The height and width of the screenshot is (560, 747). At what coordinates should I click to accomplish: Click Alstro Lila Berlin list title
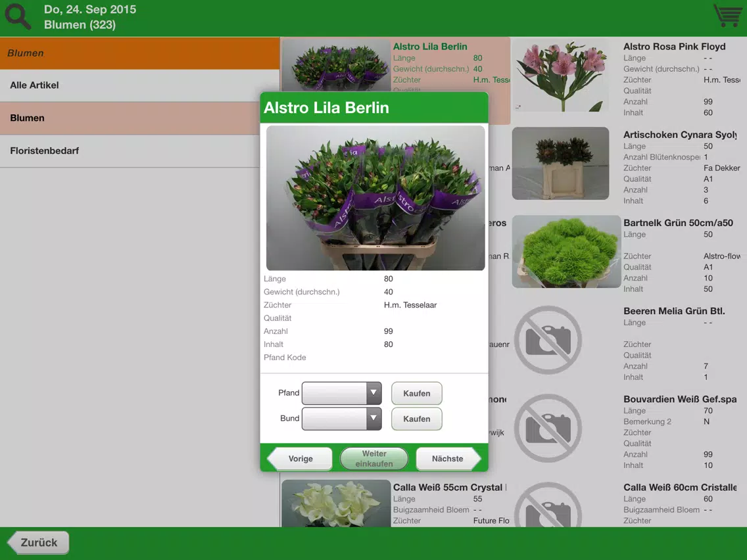click(429, 47)
